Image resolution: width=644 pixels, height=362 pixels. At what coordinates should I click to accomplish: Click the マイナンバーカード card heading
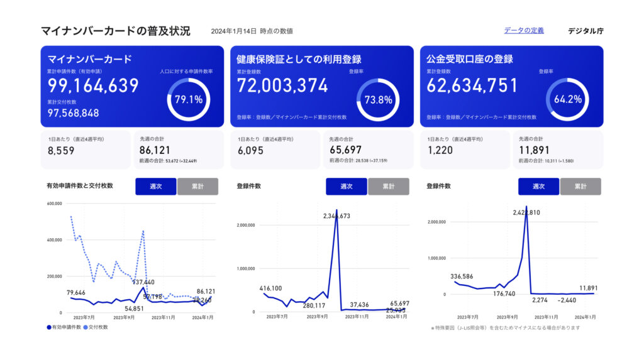click(x=89, y=59)
